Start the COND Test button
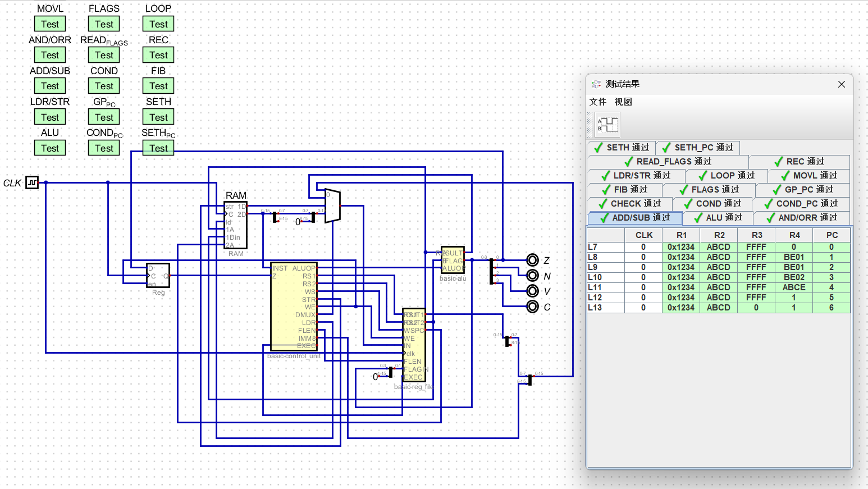The width and height of the screenshot is (868, 489). (x=104, y=86)
